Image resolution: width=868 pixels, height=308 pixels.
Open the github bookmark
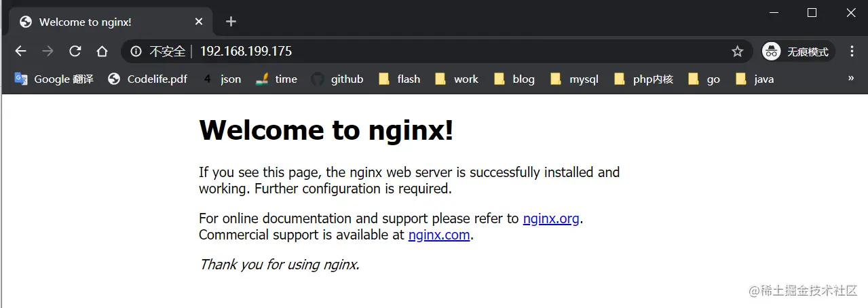[x=337, y=79]
